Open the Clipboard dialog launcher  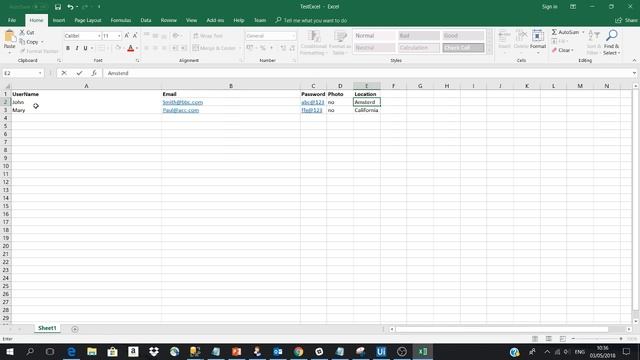(x=59, y=60)
